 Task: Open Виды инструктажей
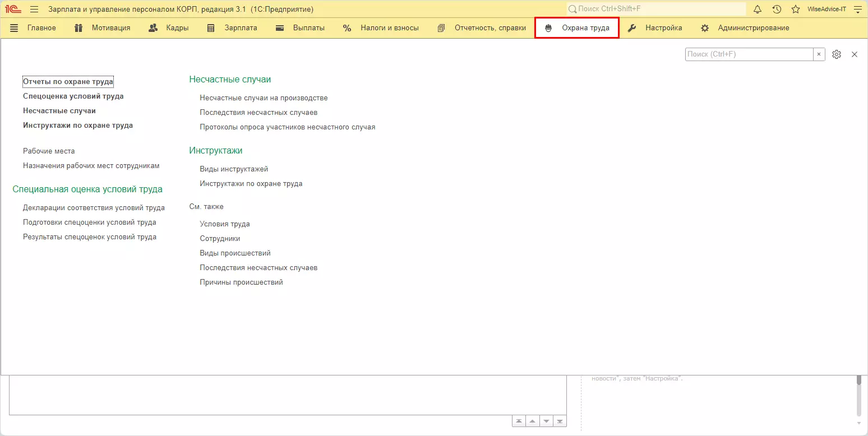234,169
